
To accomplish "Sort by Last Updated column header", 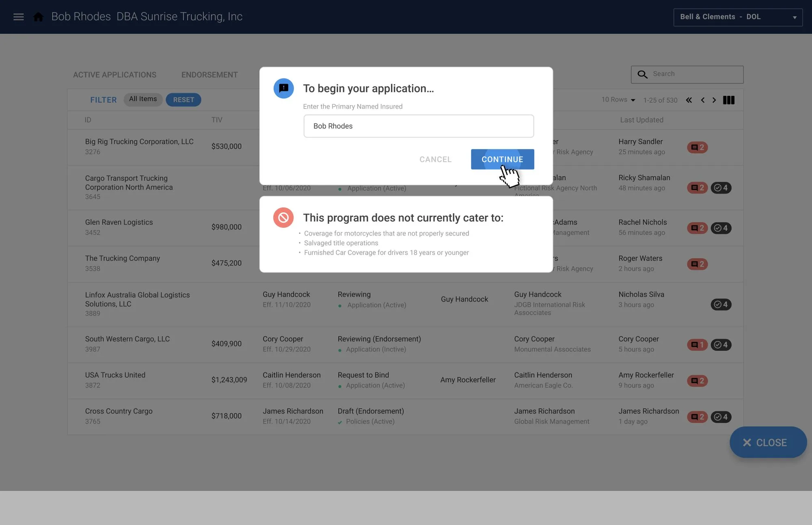I will [641, 120].
